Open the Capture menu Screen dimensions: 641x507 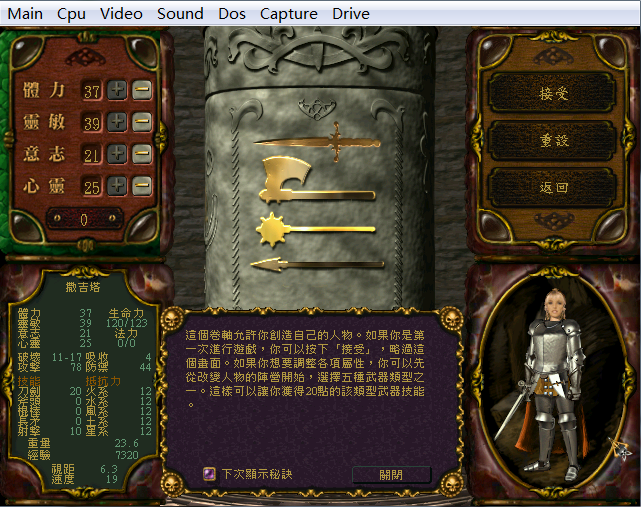tap(289, 14)
